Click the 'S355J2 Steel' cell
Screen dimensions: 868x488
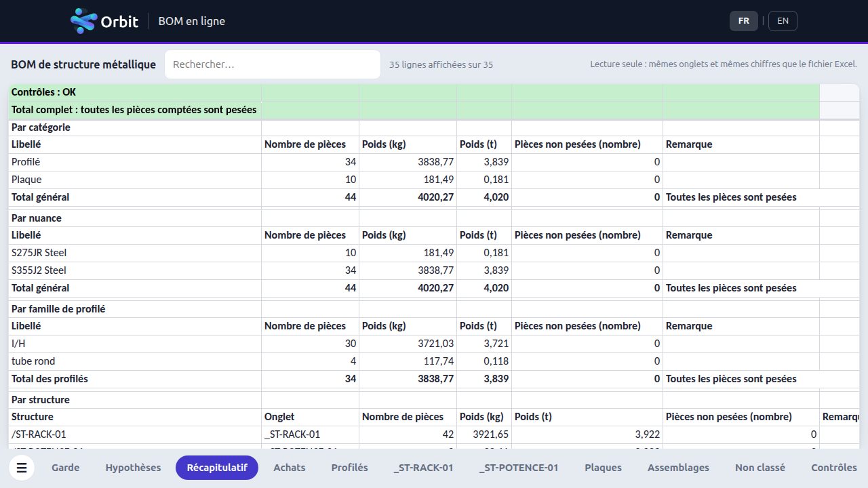pyautogui.click(x=135, y=270)
